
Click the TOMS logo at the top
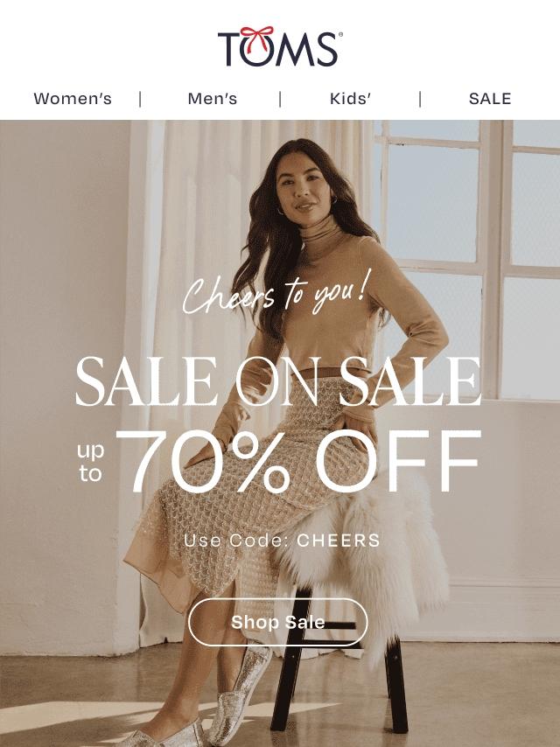coord(280,47)
